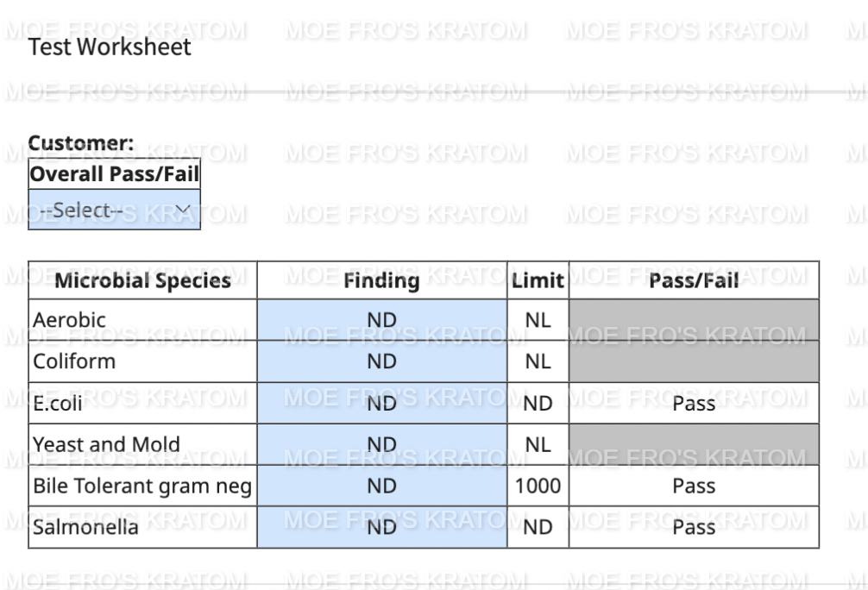The width and height of the screenshot is (868, 590).
Task: Click grey Yeast and Mold Pass/Fail cell
Action: click(694, 444)
